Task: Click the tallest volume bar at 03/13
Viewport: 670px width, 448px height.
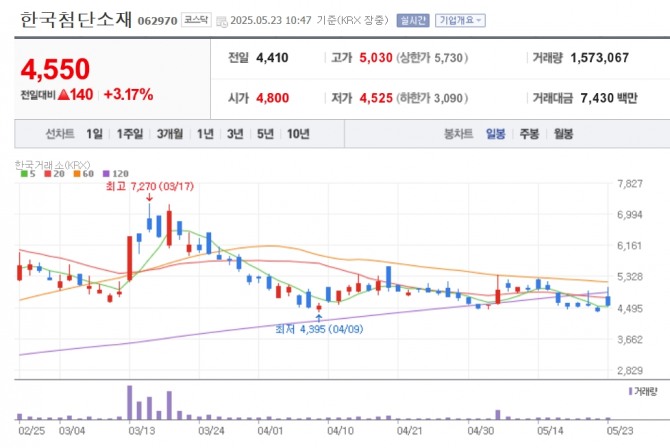Action: pos(130,403)
